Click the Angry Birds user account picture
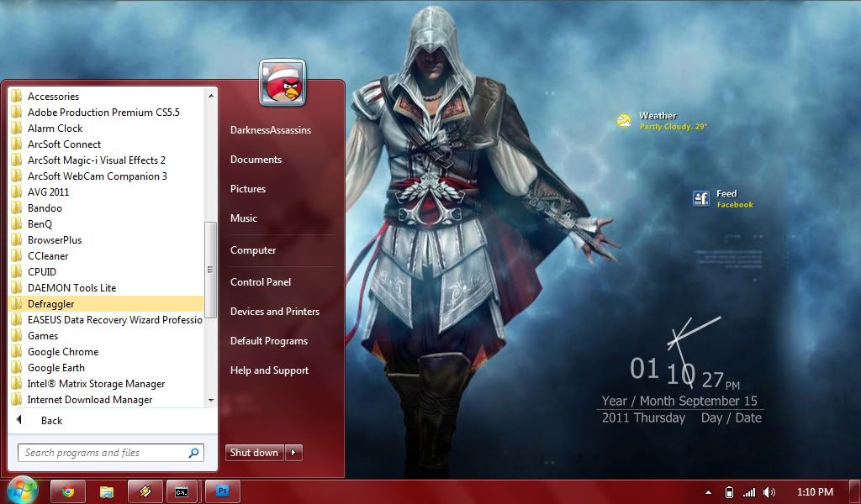Viewport: 861px width, 504px height. tap(282, 82)
